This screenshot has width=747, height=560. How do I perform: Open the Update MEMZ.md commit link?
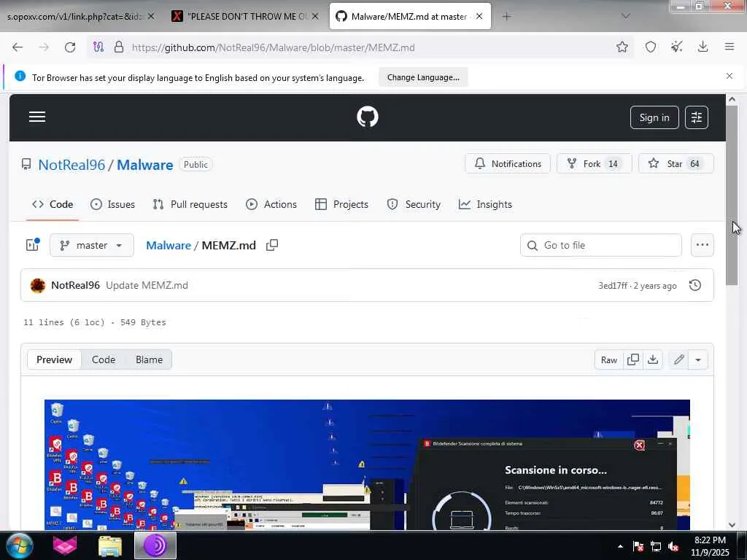(x=147, y=285)
